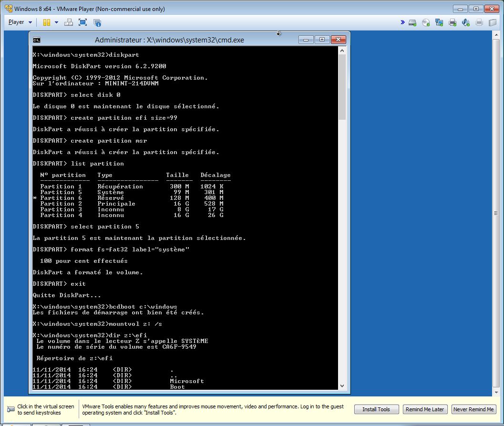The width and height of the screenshot is (504, 426).
Task: Send Ctrl+Alt+Del to the virtual machine
Action: click(69, 22)
